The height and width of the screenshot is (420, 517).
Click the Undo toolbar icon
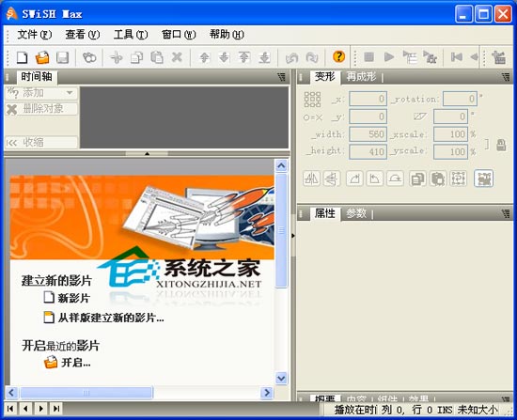(x=291, y=58)
